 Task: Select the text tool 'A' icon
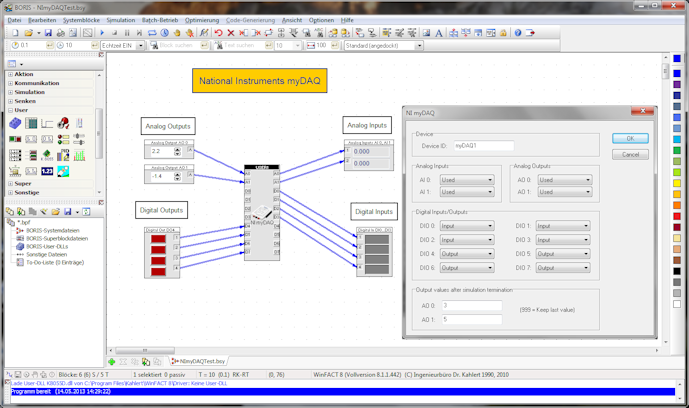(439, 33)
